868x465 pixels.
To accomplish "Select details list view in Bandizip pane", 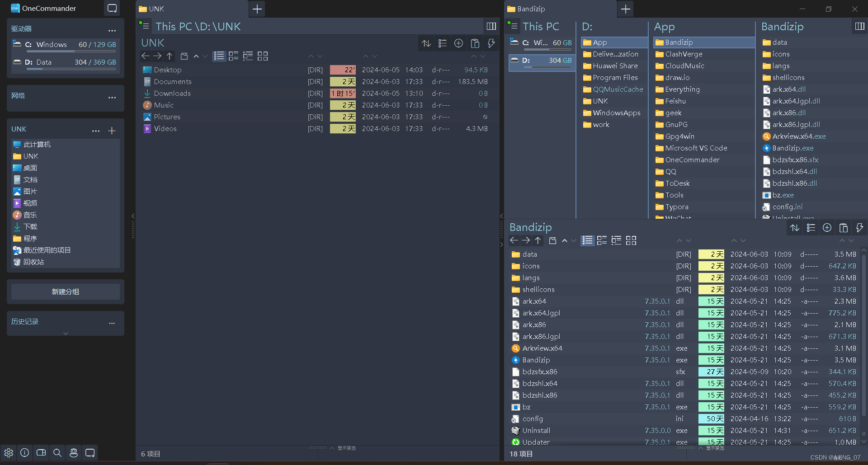I will tap(587, 240).
